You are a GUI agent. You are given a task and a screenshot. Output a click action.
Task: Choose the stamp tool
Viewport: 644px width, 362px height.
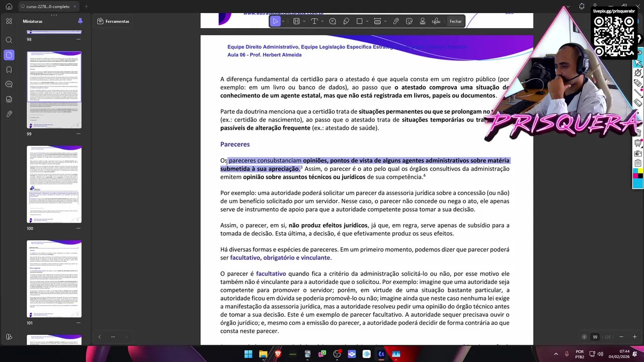coord(423,21)
